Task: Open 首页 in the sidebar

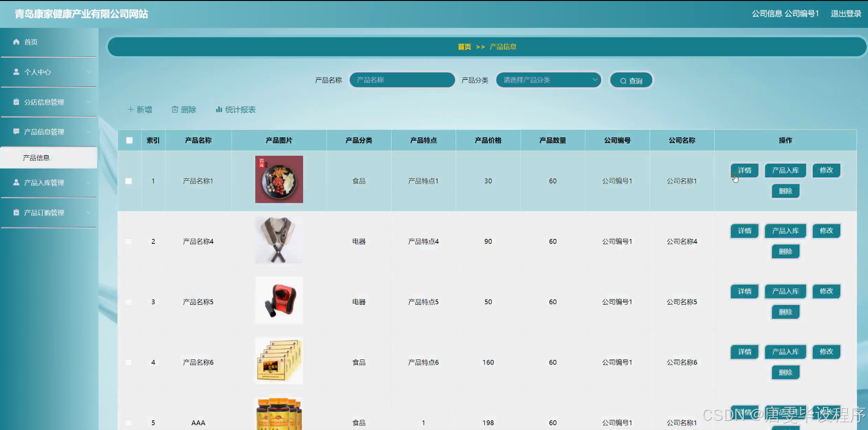Action: click(49, 42)
